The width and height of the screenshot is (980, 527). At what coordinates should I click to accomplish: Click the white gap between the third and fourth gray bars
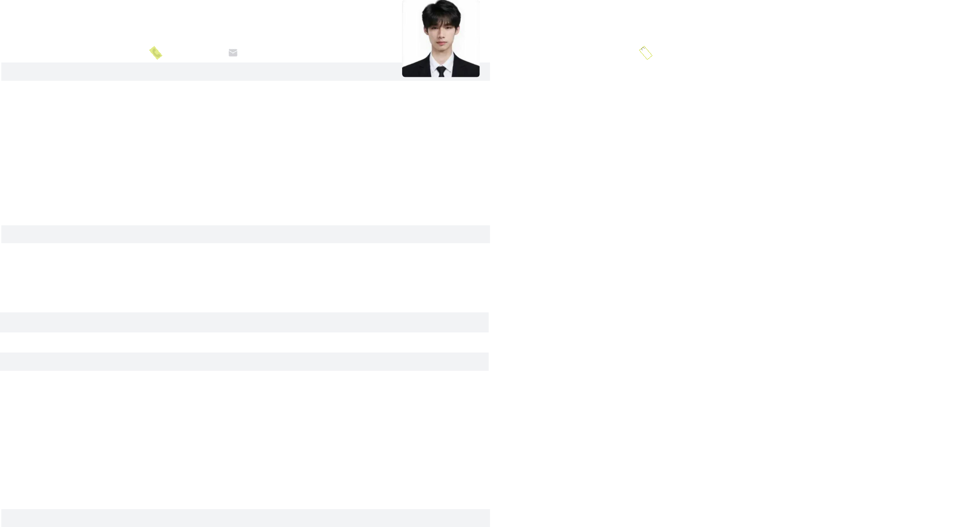244,342
